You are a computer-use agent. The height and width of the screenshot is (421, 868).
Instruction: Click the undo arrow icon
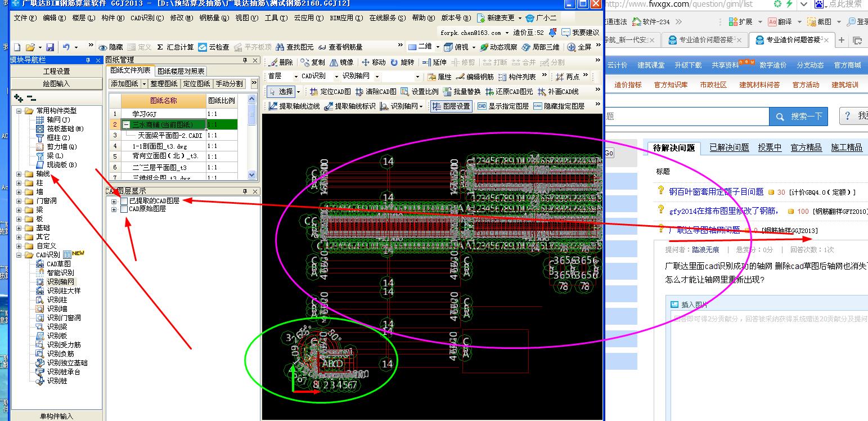(67, 47)
